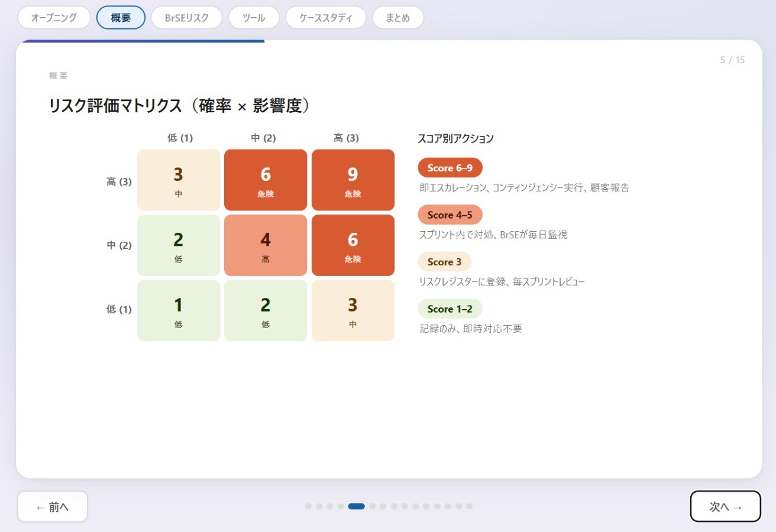Viewport: 776px width, 532px height.
Task: Switch to the オープニング tab
Action: (54, 18)
